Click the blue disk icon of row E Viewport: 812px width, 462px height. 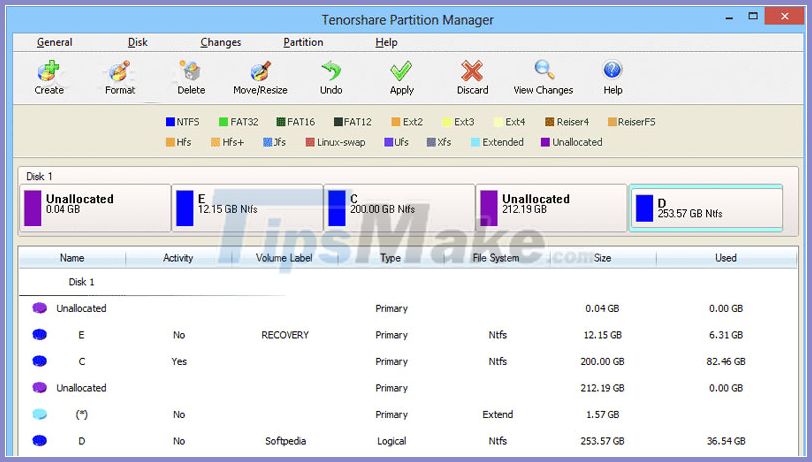click(x=39, y=335)
